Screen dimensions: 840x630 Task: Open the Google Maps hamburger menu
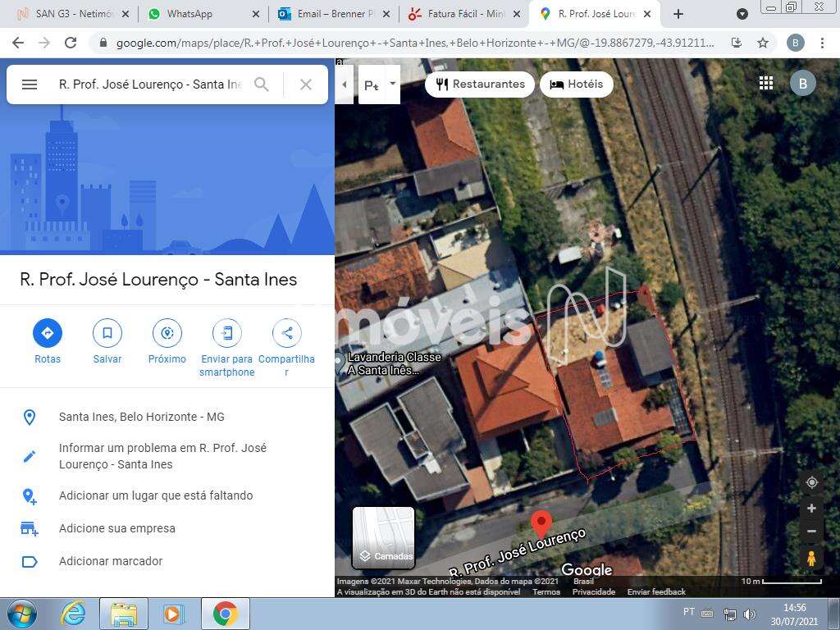pyautogui.click(x=30, y=84)
